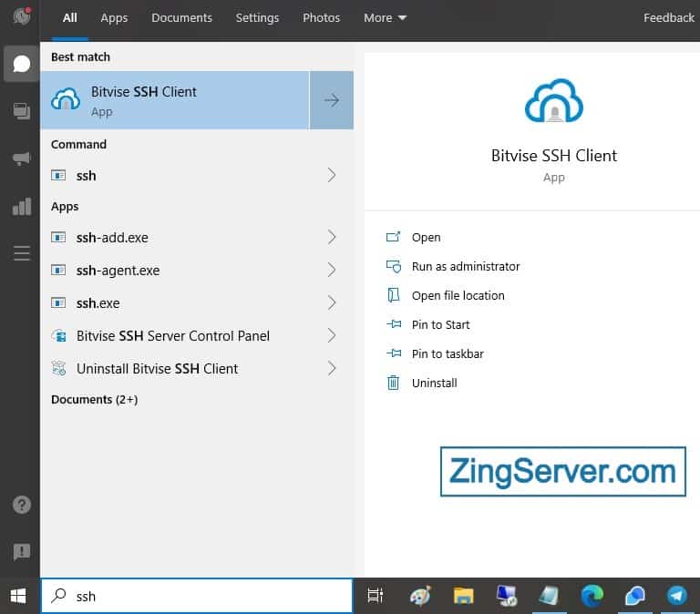Image resolution: width=700 pixels, height=614 pixels.
Task: Choose Pin to taskbar
Action: [448, 353]
